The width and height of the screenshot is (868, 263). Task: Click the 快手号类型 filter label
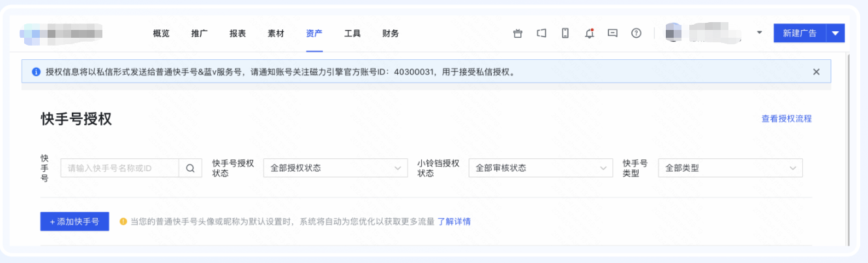635,168
